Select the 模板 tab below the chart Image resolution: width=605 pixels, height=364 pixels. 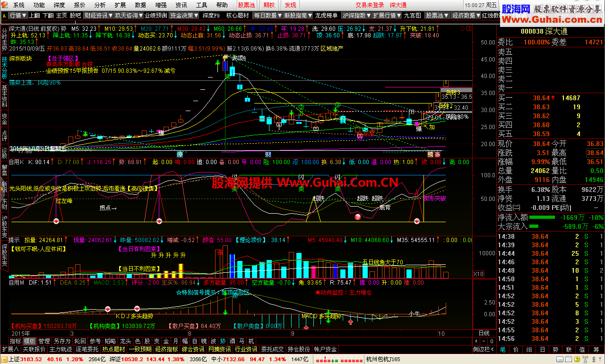30,341
